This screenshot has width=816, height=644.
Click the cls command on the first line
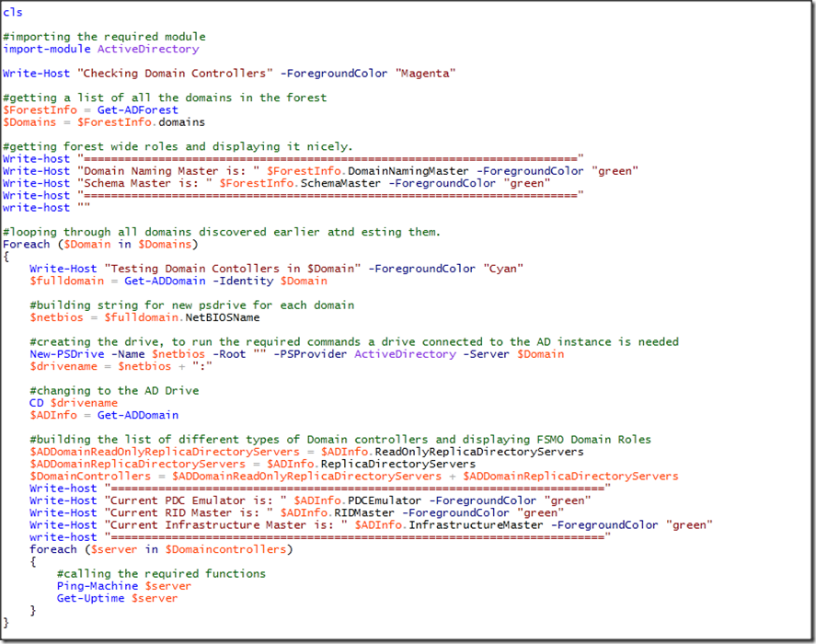click(x=13, y=12)
